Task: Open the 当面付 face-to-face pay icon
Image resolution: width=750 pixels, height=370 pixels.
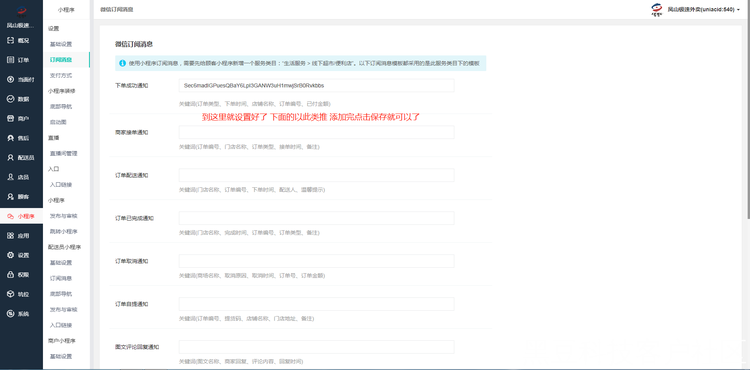Action: (x=11, y=80)
